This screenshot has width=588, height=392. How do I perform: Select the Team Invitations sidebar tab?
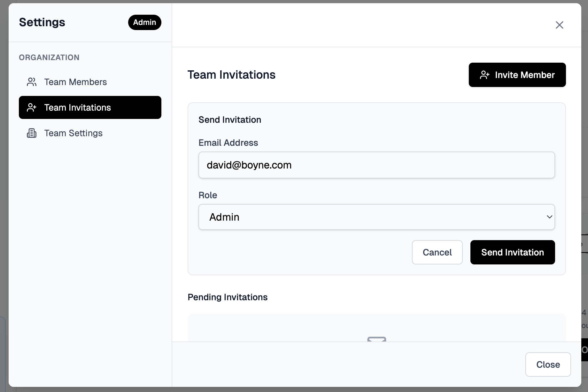click(77, 107)
